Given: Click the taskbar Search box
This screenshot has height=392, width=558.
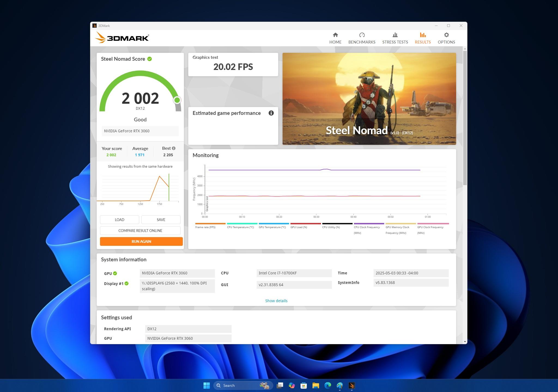Looking at the screenshot, I should tap(243, 385).
